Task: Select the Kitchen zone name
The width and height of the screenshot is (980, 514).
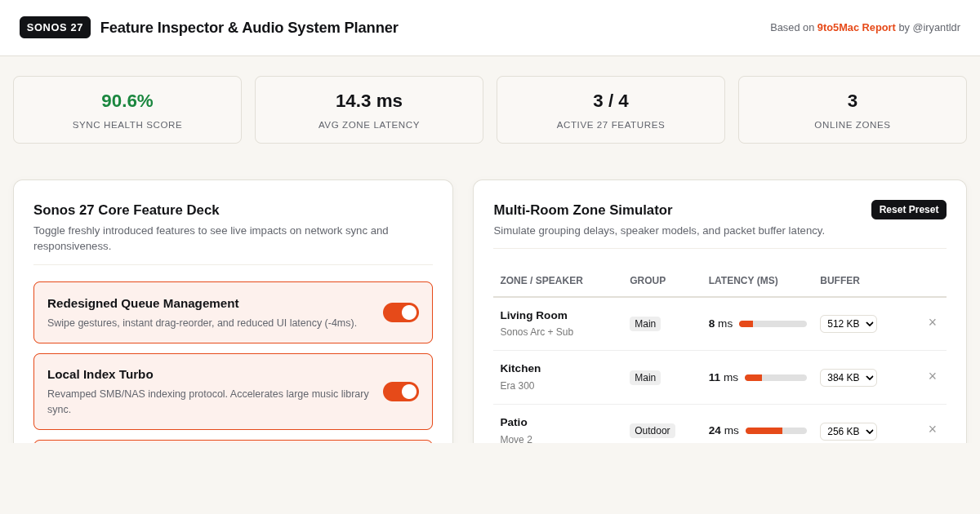Action: pos(520,369)
